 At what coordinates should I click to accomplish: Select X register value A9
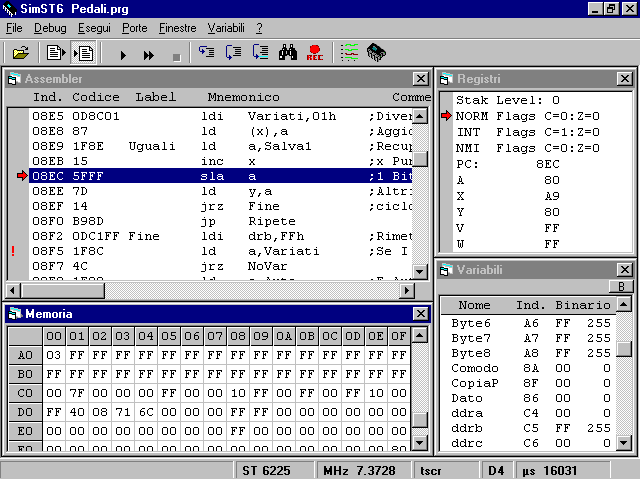point(552,196)
